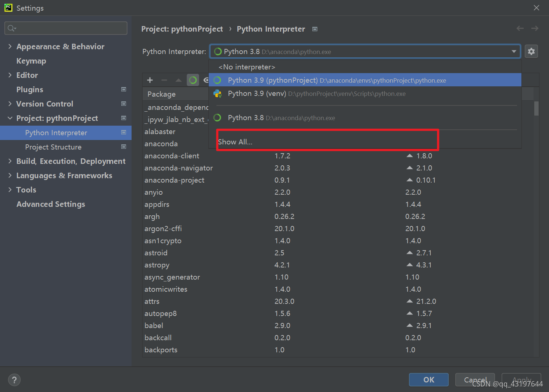Open Advanced Settings page
549x392 pixels.
point(51,204)
